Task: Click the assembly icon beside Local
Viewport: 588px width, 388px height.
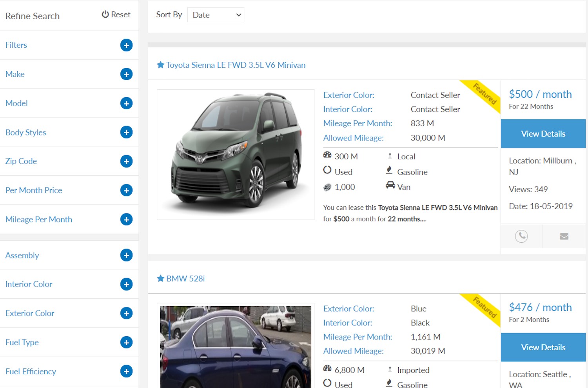Action: pyautogui.click(x=390, y=156)
